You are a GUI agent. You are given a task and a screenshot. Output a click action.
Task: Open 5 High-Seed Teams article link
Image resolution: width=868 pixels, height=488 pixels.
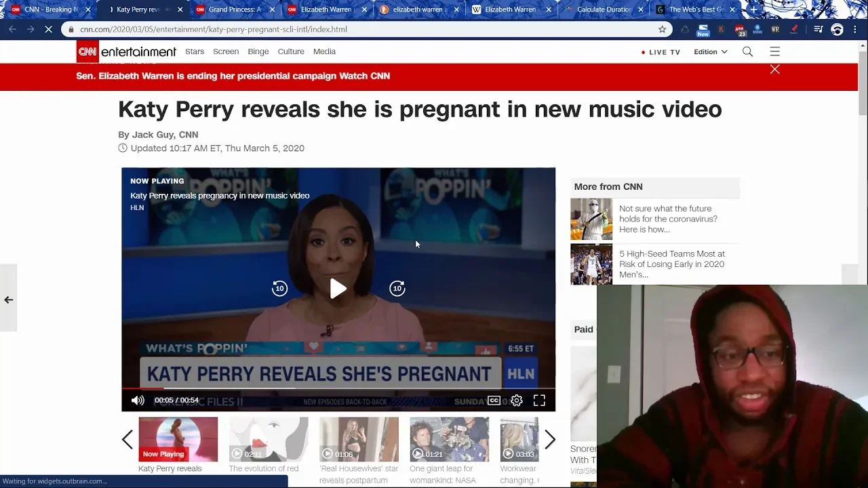tap(671, 264)
